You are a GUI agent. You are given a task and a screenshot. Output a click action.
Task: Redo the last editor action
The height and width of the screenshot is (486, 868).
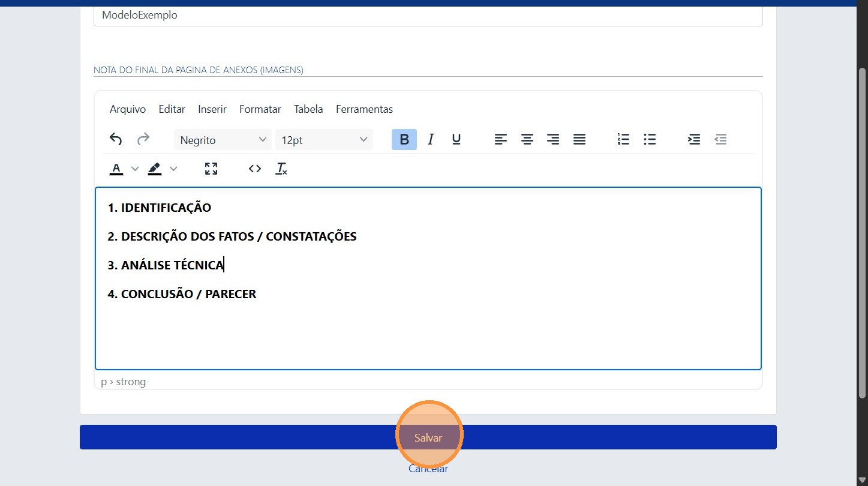click(x=143, y=139)
